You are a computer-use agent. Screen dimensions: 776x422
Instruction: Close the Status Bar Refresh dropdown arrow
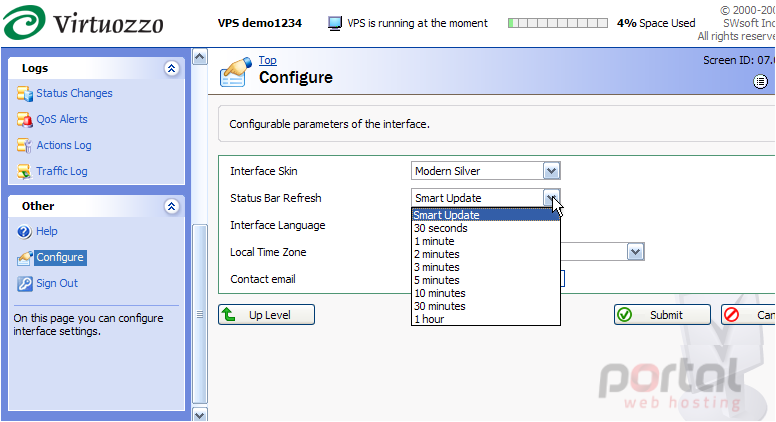551,198
